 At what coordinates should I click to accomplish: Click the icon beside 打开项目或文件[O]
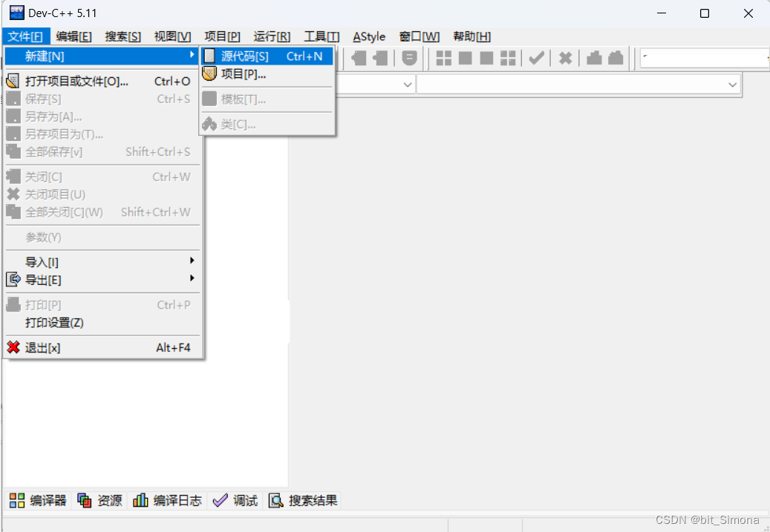pos(13,82)
